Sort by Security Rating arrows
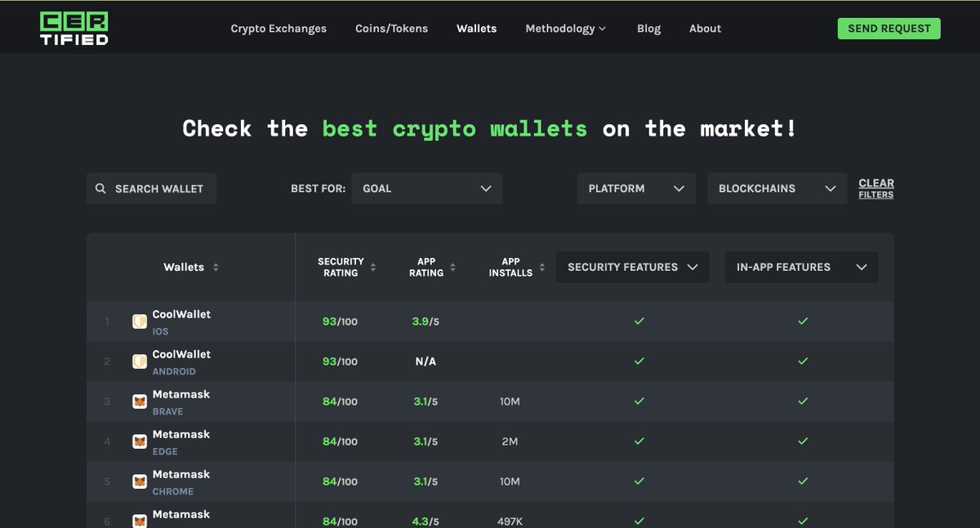Screen dimensions: 980x528 coord(373,268)
